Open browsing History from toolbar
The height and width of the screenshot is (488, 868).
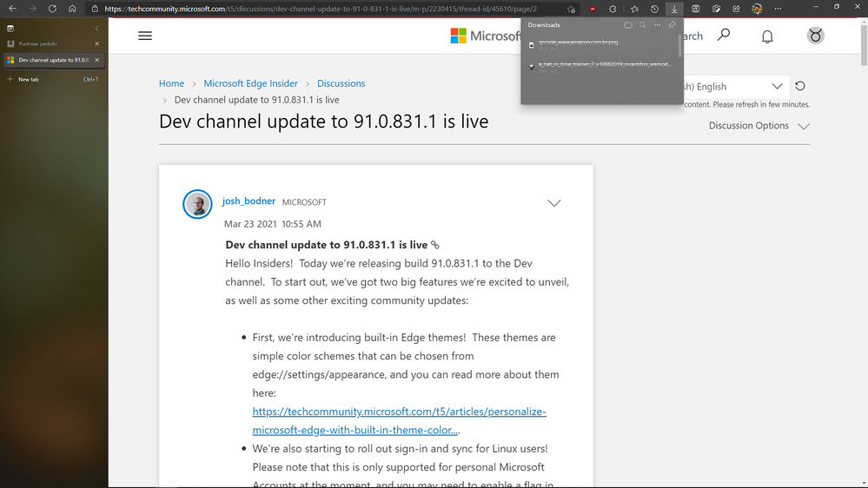654,9
